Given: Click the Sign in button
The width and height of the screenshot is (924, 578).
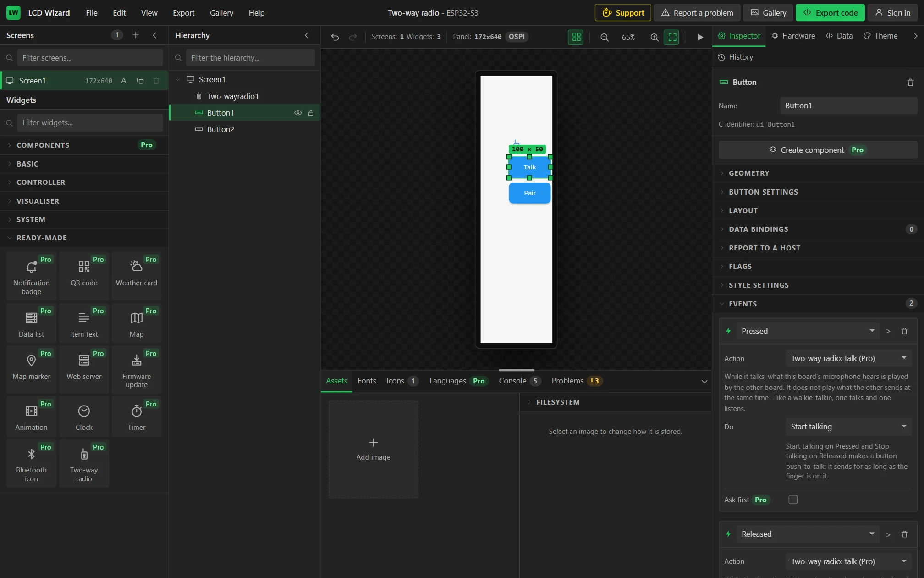Looking at the screenshot, I should click(892, 13).
